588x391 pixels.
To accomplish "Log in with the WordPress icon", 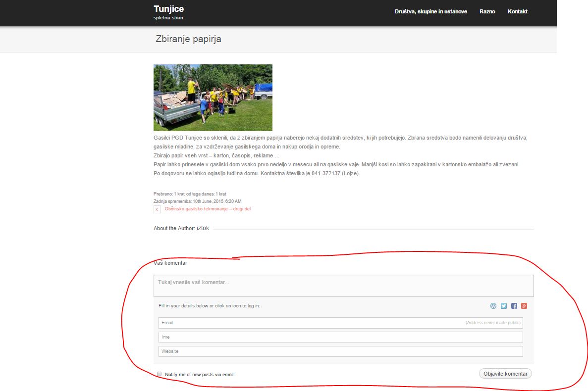I will point(493,306).
